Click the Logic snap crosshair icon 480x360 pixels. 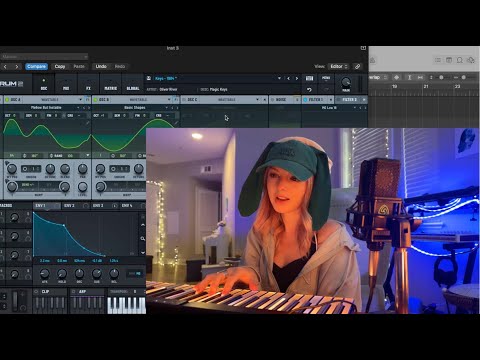tap(397, 77)
